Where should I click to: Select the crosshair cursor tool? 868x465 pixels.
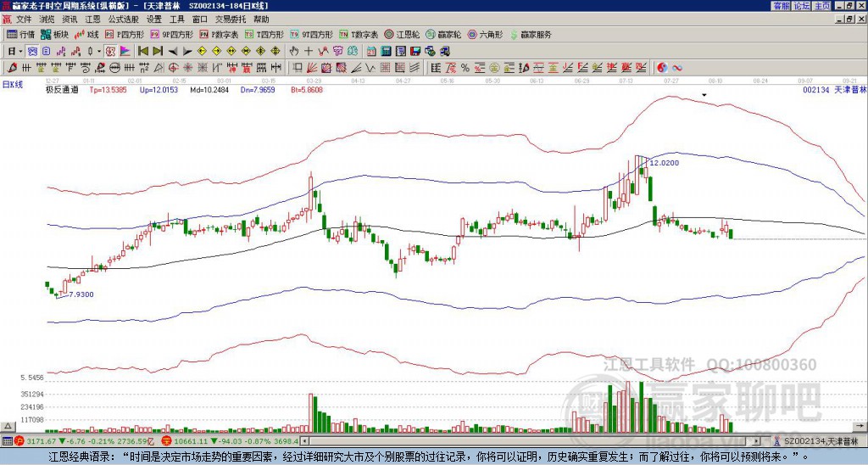tap(309, 51)
